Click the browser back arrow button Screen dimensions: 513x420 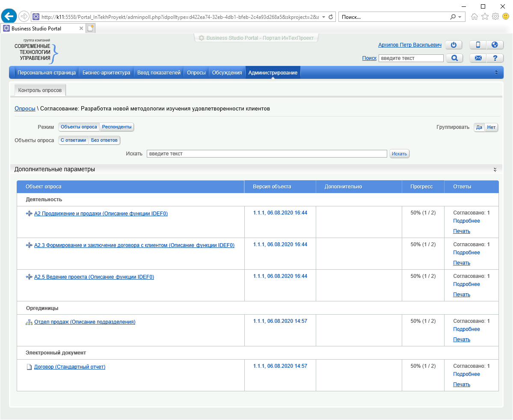(9, 17)
